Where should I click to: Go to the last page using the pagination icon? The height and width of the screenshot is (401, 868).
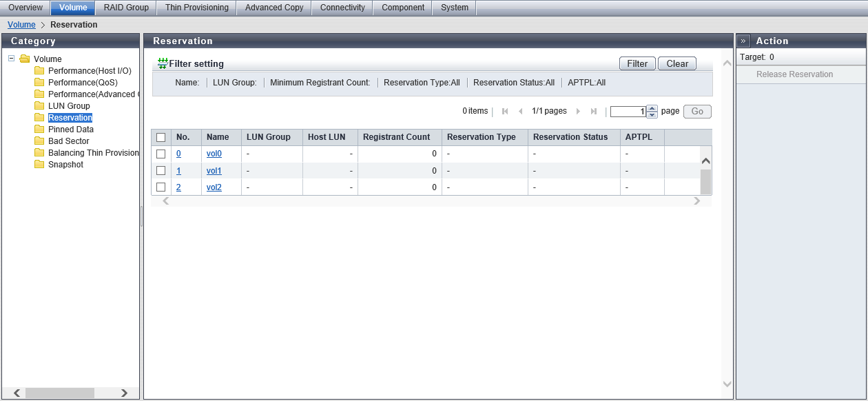click(594, 112)
